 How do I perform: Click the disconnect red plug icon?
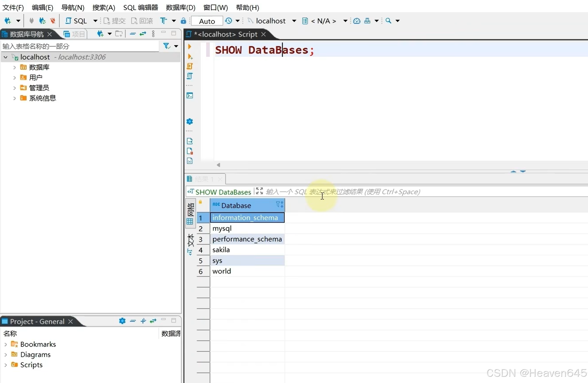(53, 21)
